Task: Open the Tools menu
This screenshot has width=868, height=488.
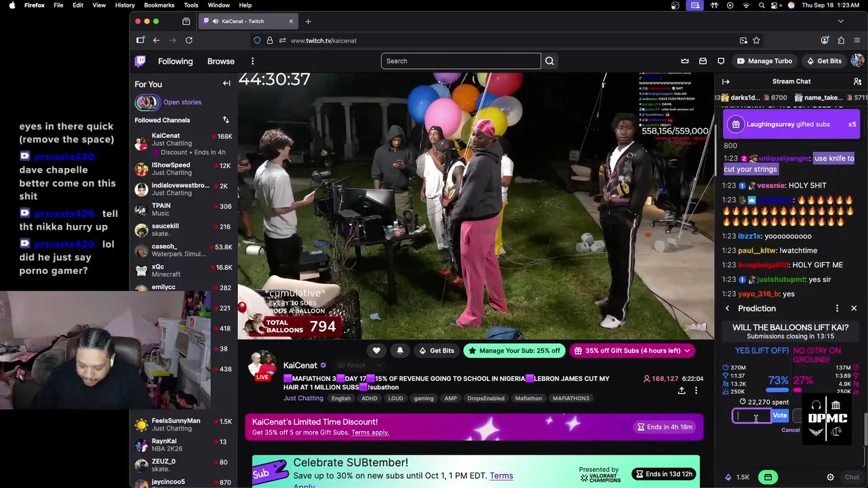Action: click(x=191, y=5)
